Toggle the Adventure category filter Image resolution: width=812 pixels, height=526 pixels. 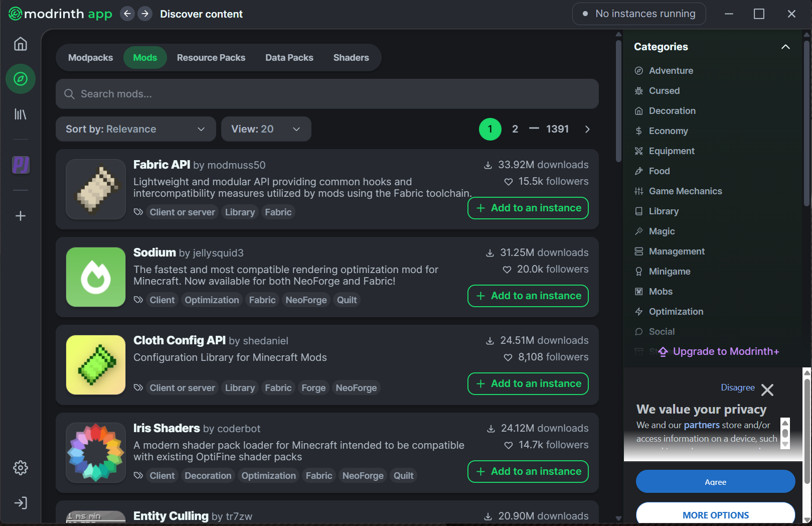click(x=671, y=71)
